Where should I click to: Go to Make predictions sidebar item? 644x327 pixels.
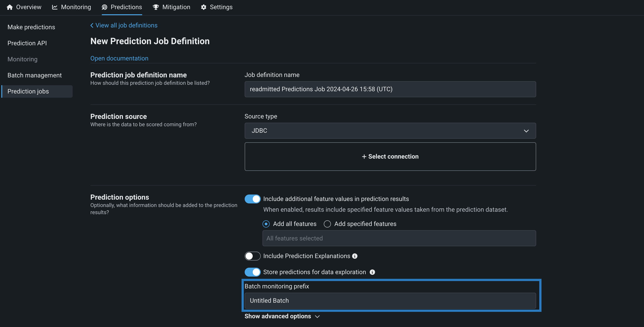31,27
